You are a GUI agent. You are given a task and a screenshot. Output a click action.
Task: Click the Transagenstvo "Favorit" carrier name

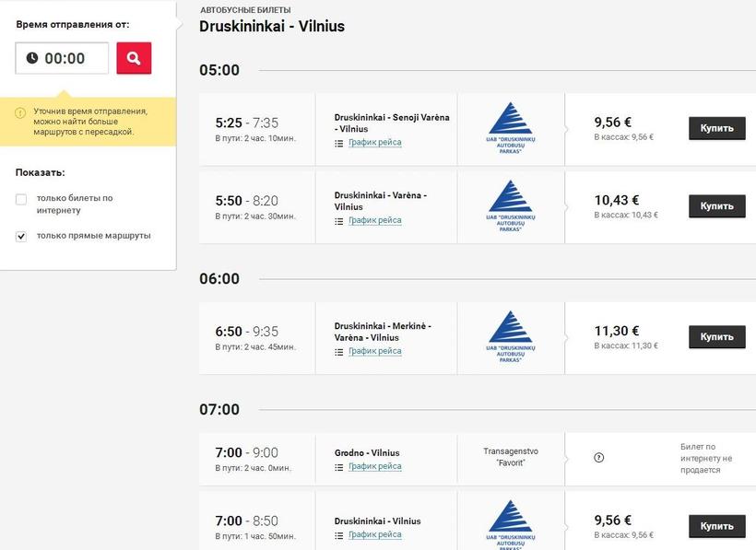pos(510,458)
